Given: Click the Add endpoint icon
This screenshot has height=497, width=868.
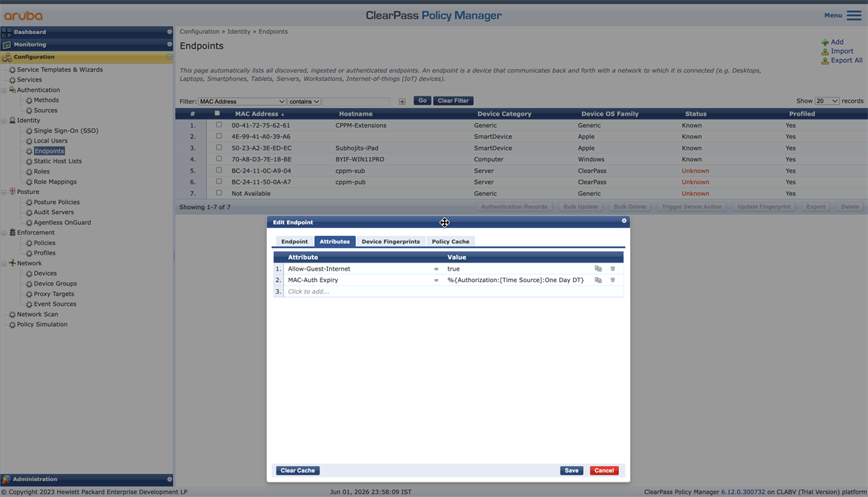Looking at the screenshot, I should pyautogui.click(x=825, y=42).
